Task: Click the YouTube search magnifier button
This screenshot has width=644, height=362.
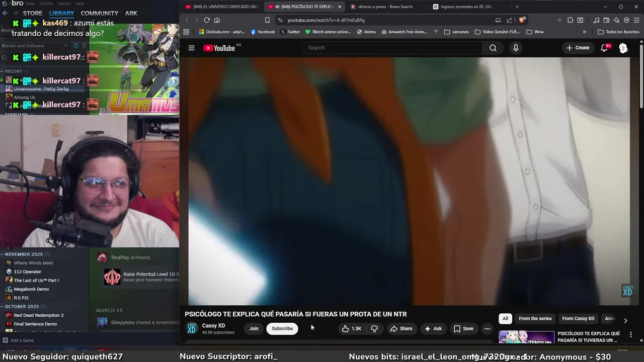Action: coord(493,48)
